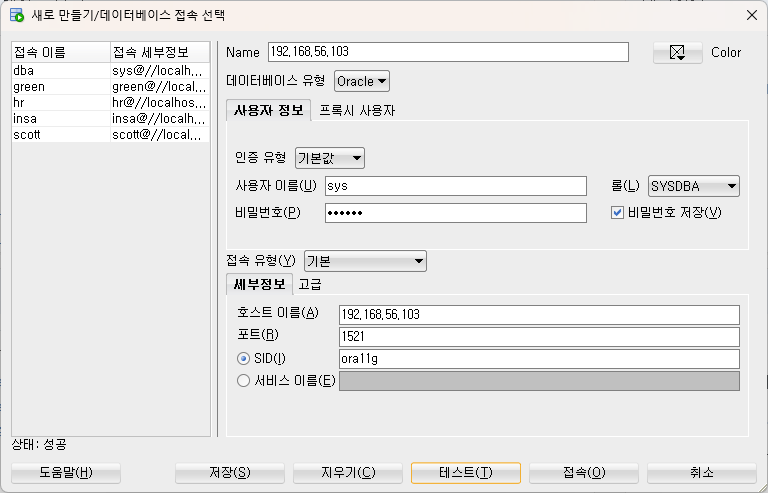Select the insa connection row

click(x=111, y=119)
